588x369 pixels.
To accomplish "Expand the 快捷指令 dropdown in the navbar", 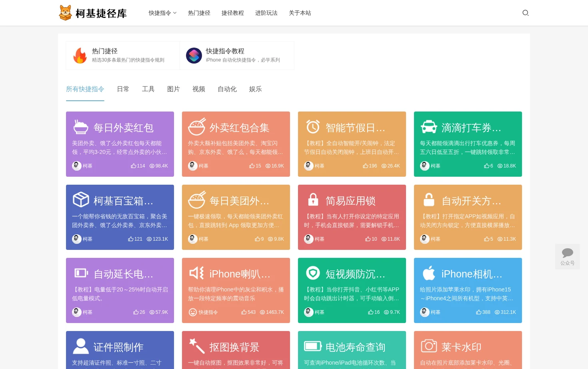I will pos(162,13).
